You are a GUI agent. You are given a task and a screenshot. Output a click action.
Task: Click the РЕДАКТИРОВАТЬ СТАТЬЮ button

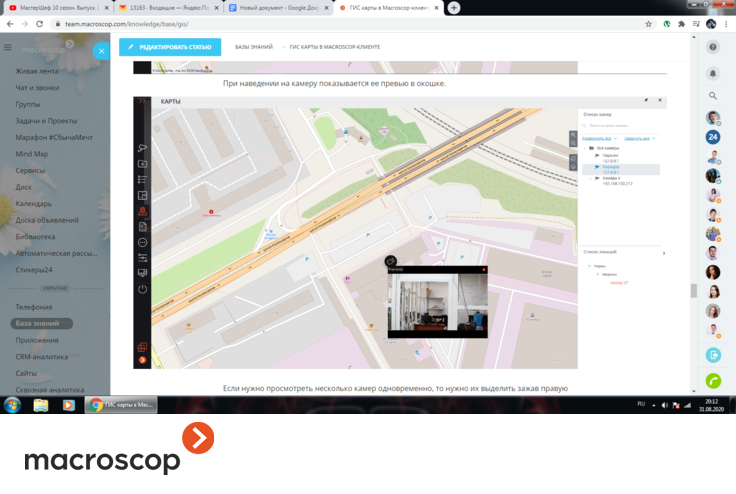click(x=170, y=47)
